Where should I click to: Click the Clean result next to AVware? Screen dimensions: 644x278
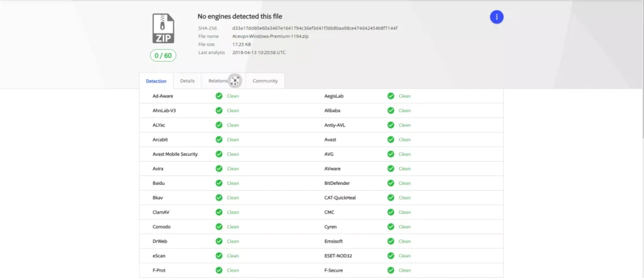pos(404,169)
